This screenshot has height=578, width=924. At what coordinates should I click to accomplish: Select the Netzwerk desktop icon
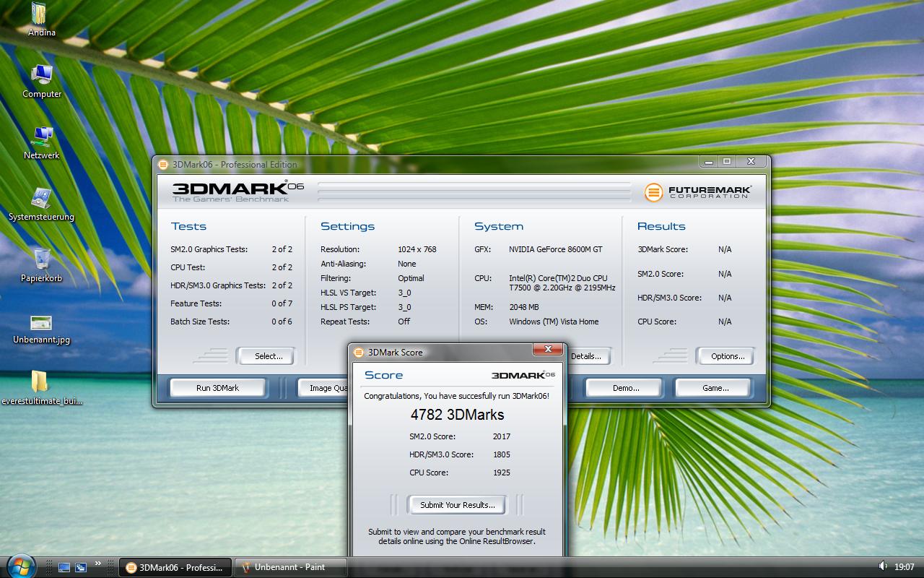pyautogui.click(x=42, y=142)
